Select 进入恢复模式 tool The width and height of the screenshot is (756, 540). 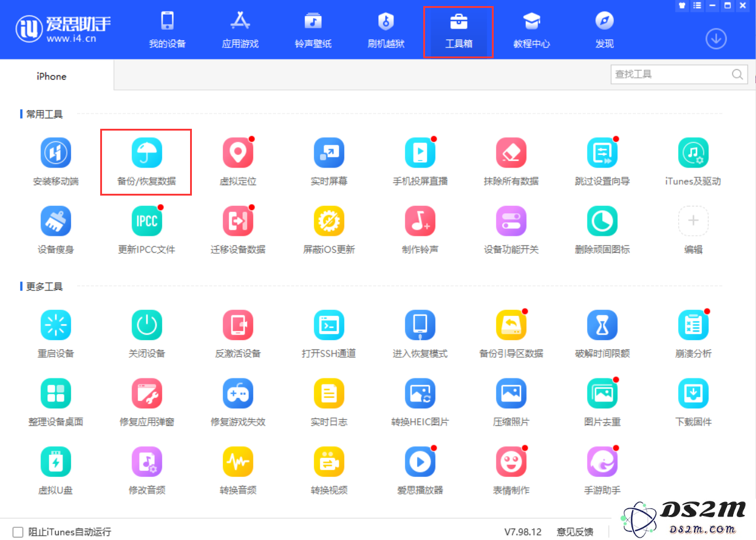(x=420, y=325)
